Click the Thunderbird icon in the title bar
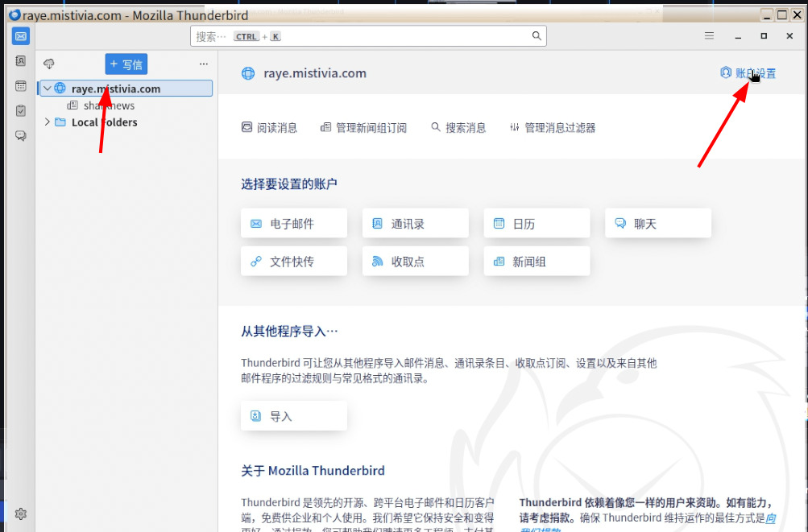This screenshot has width=808, height=532. pyautogui.click(x=15, y=15)
